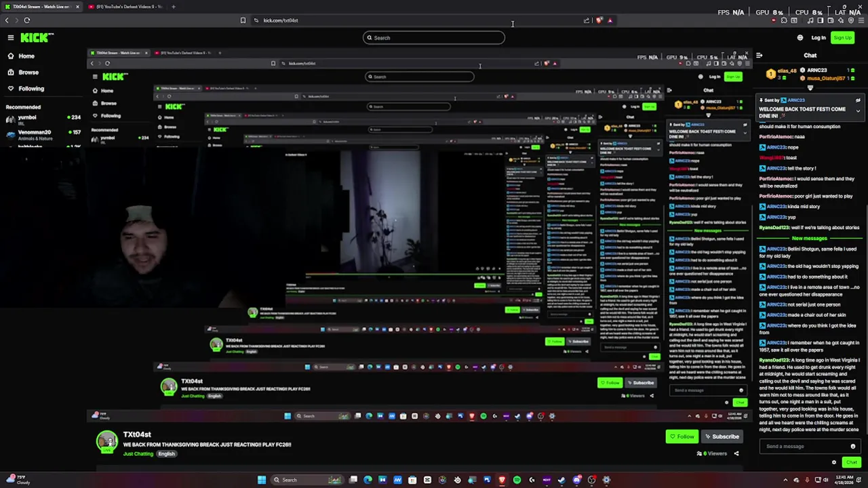Go back in browser history
Viewport: 868px width, 488px height.
click(7, 20)
